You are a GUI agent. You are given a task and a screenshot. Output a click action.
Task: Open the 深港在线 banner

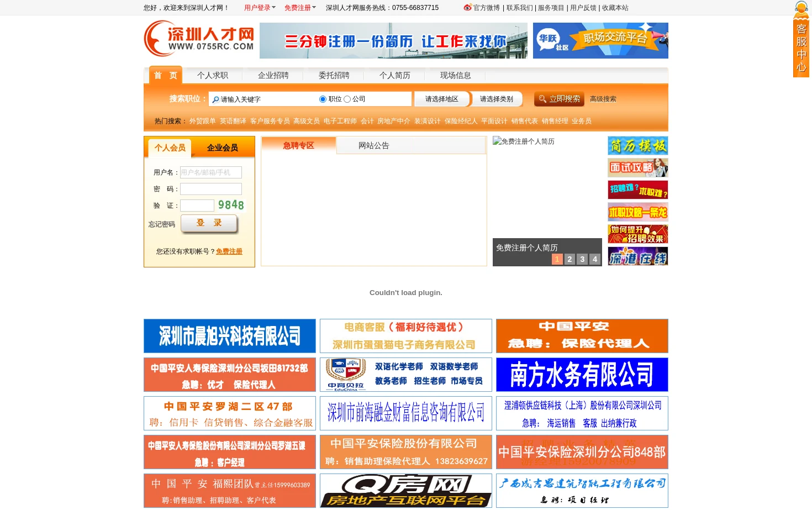[638, 256]
